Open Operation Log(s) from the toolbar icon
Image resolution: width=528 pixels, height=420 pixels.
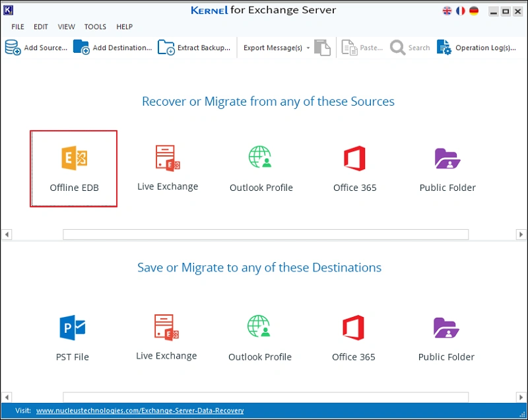coord(444,47)
